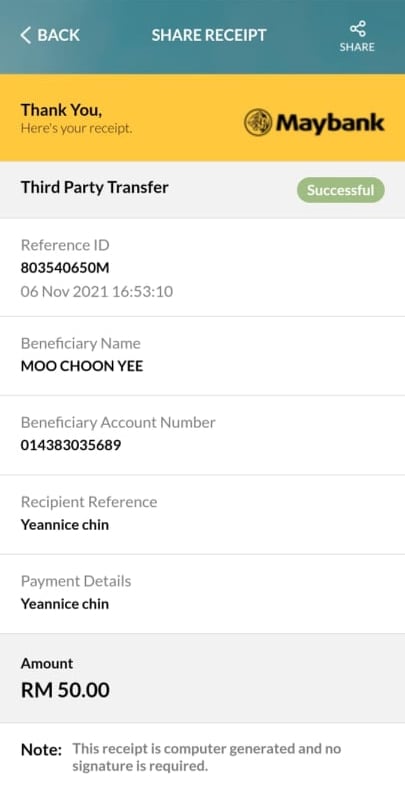Tap the Recipient Reference value
The height and width of the screenshot is (787, 405).
point(65,525)
